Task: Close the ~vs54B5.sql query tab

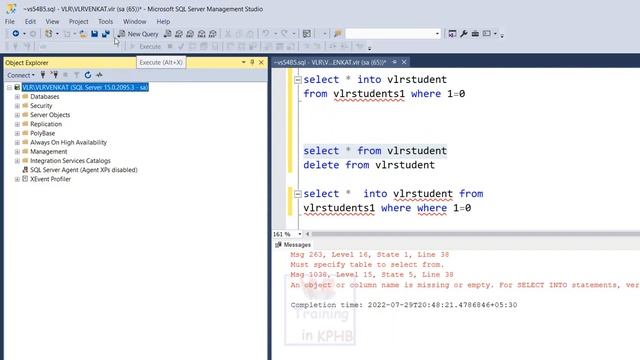Action: point(404,62)
